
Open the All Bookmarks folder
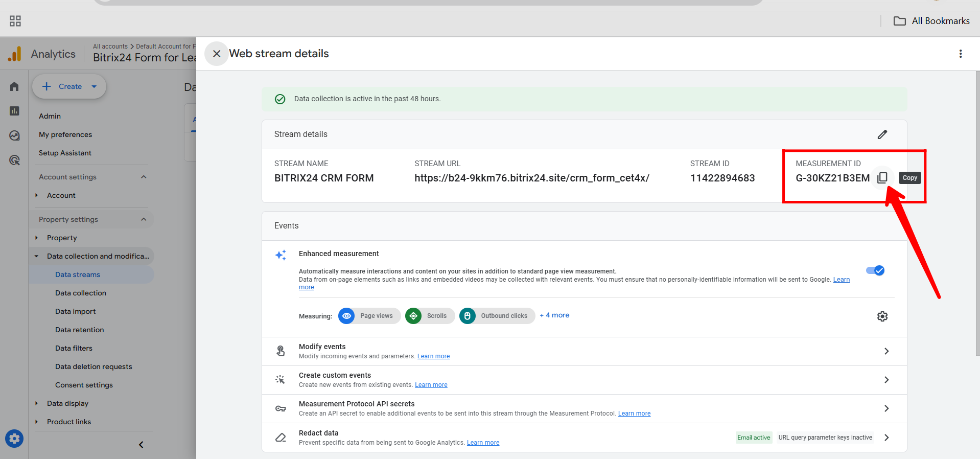tap(931, 21)
